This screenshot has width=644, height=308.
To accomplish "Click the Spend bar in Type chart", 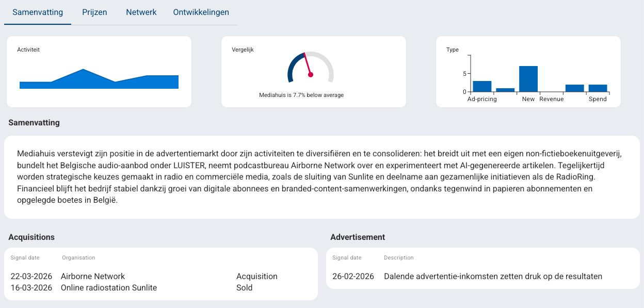I will (x=598, y=88).
